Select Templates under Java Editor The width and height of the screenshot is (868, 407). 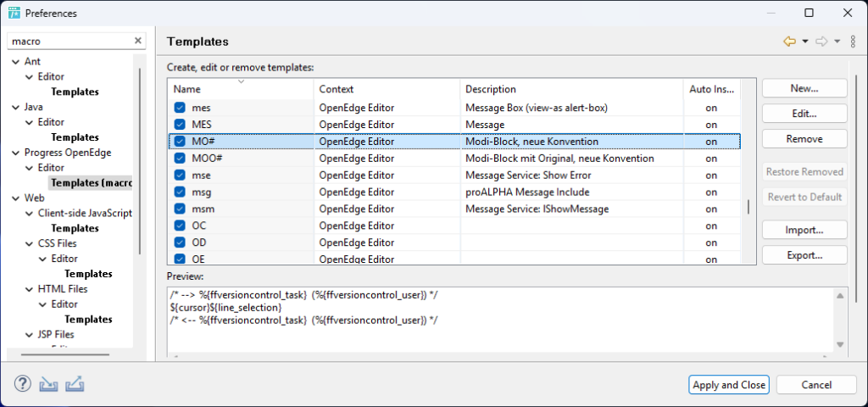point(75,137)
